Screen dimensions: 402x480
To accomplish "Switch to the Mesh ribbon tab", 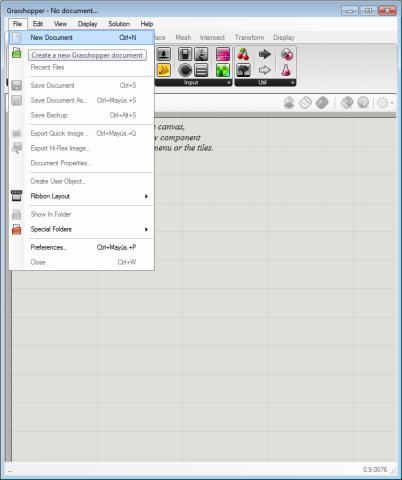I will click(x=183, y=38).
